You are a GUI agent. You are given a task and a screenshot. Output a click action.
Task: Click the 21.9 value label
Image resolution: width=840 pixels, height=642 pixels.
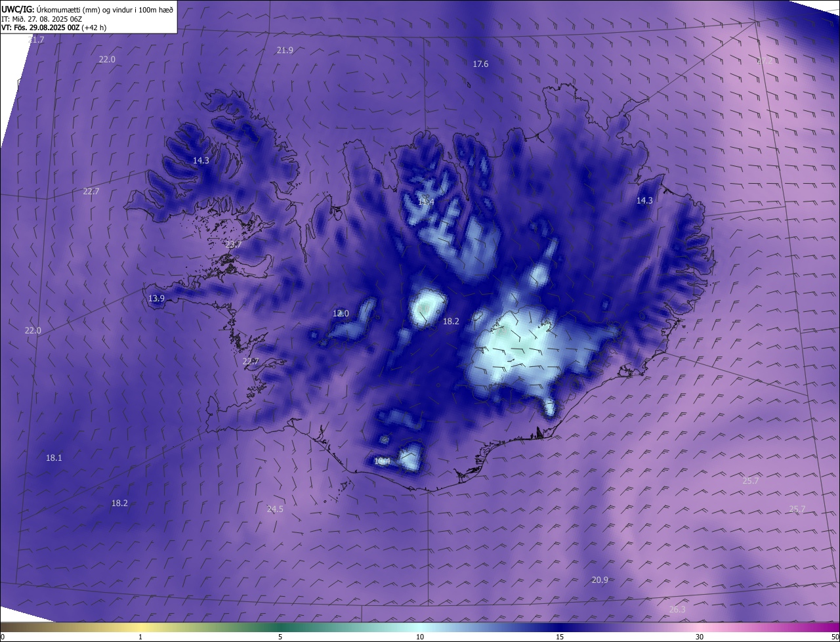[x=285, y=51]
